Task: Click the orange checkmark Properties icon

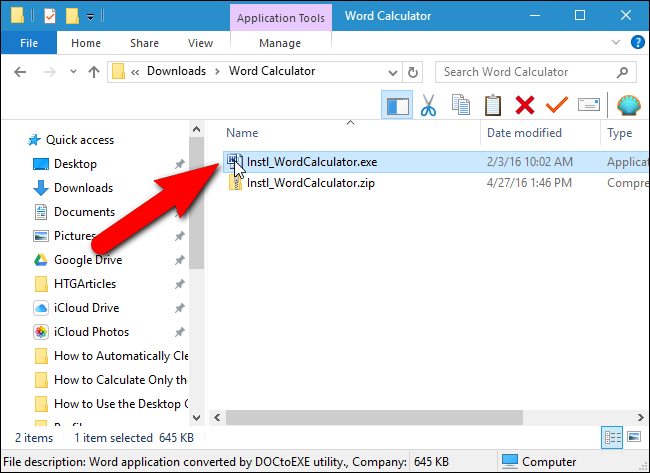Action: click(556, 105)
